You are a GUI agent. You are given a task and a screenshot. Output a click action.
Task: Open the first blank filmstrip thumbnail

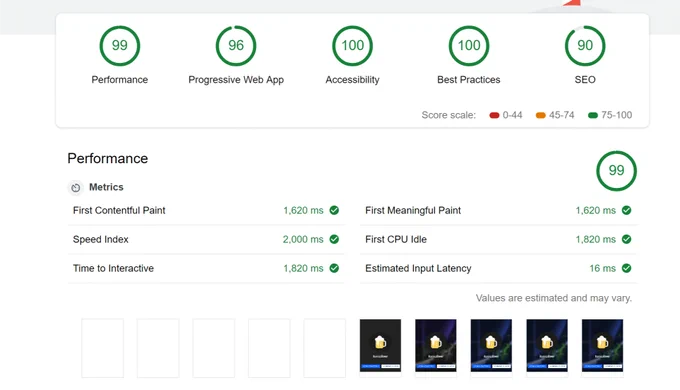click(102, 348)
